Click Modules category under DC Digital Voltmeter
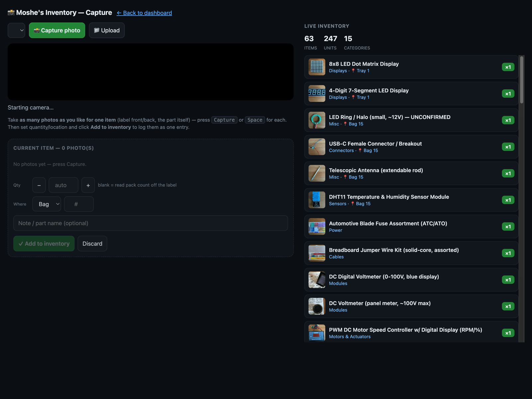Viewport: 532px width, 399px height. click(x=338, y=284)
